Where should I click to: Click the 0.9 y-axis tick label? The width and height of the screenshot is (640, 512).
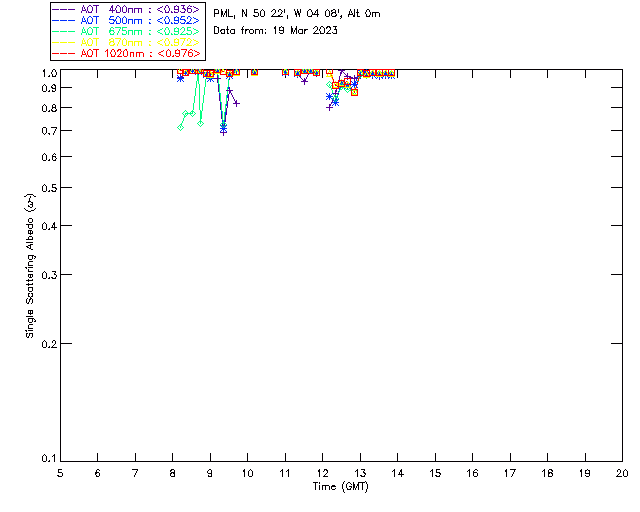pyautogui.click(x=49, y=88)
